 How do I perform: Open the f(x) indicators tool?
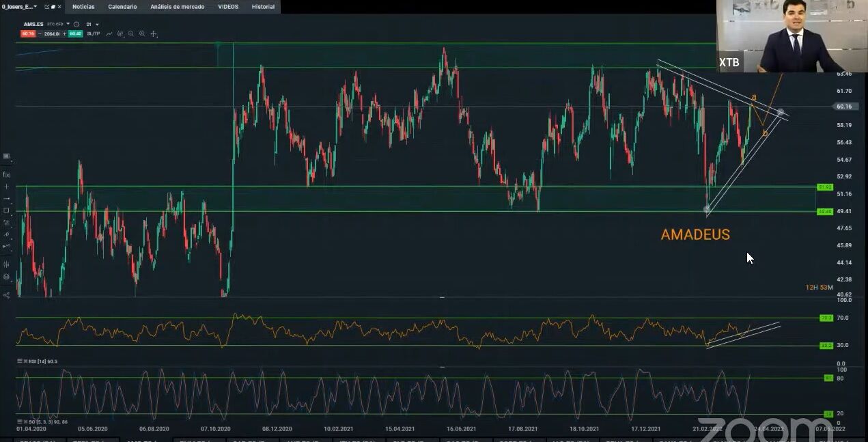tap(7, 174)
